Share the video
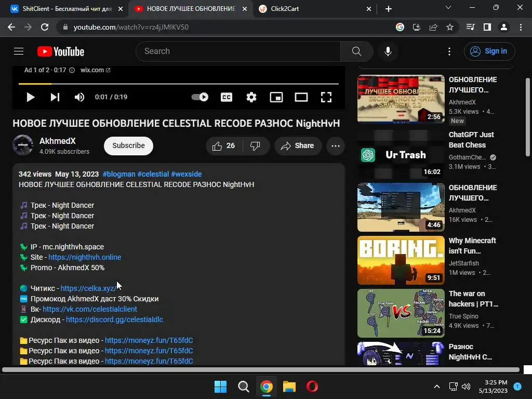This screenshot has height=399, width=532. click(x=298, y=146)
